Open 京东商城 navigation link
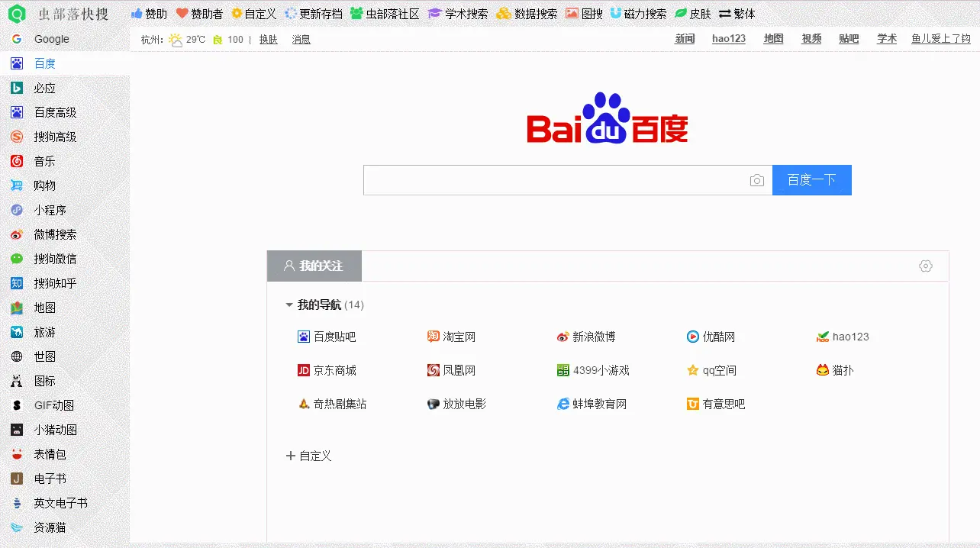The image size is (980, 548). (327, 370)
